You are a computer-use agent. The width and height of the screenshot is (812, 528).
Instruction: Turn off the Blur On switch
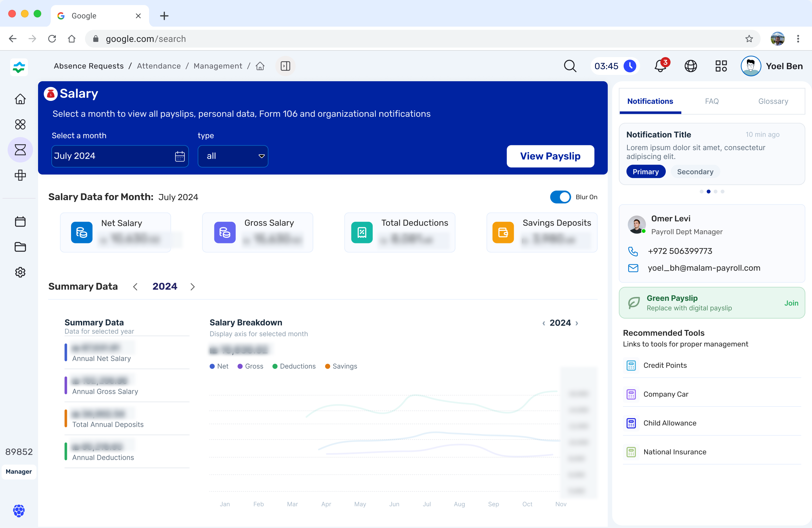[x=560, y=197]
